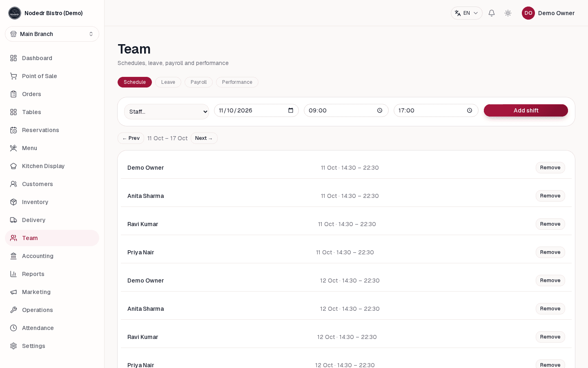Open Reservations calendar icon
This screenshot has width=588, height=368.
tap(13, 130)
